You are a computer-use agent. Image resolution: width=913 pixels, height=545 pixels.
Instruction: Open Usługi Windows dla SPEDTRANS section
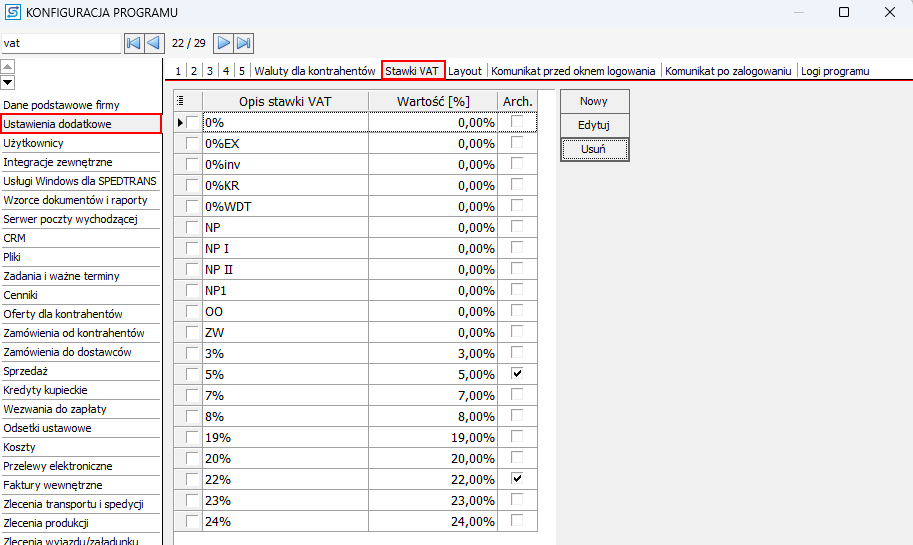[x=80, y=181]
